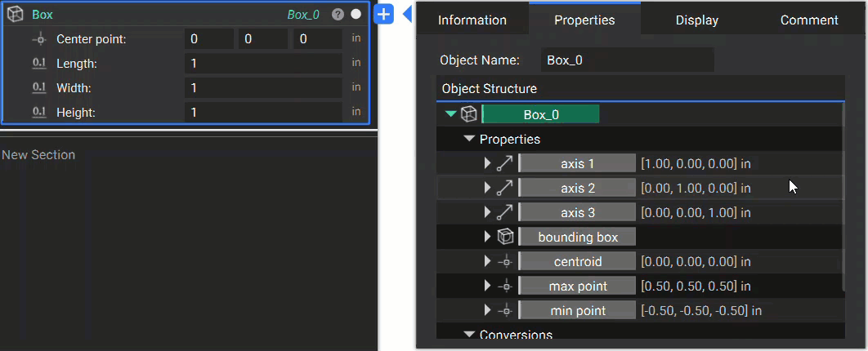Screen dimensions: 868x351
Task: Toggle the white status dot on Box_0
Action: pyautogui.click(x=356, y=15)
